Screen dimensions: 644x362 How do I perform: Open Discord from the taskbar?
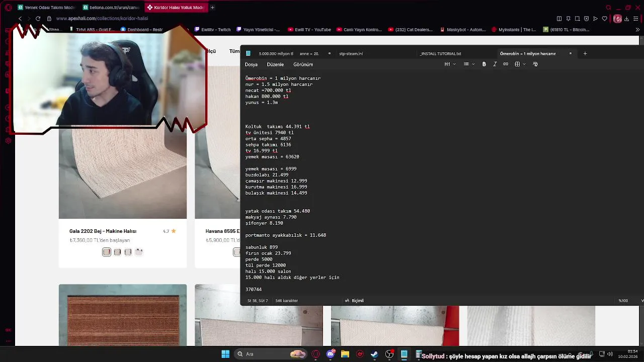tap(331, 354)
